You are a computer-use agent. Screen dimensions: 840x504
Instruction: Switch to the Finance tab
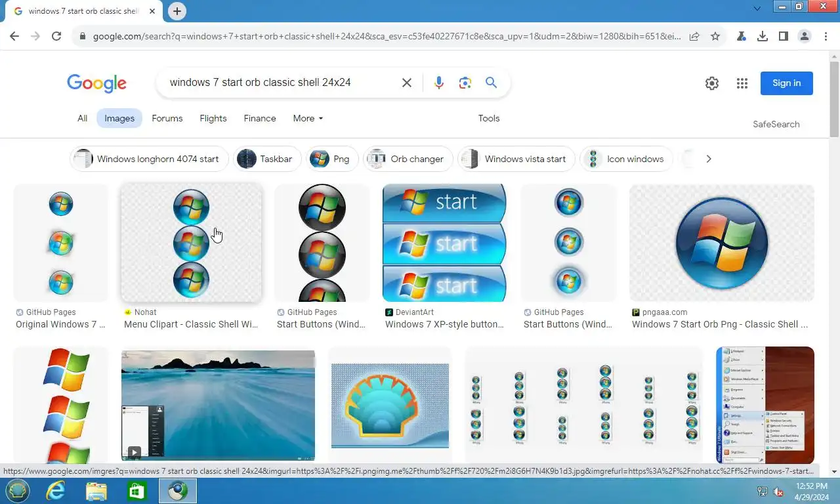click(x=260, y=118)
